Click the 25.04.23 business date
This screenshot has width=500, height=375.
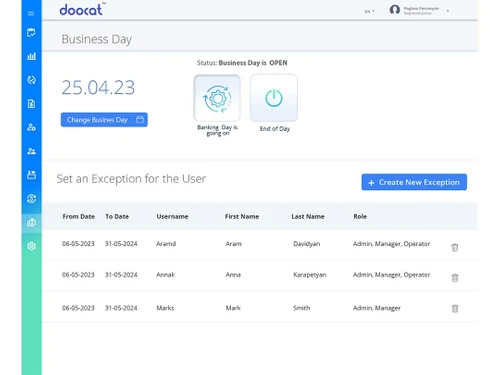(98, 88)
